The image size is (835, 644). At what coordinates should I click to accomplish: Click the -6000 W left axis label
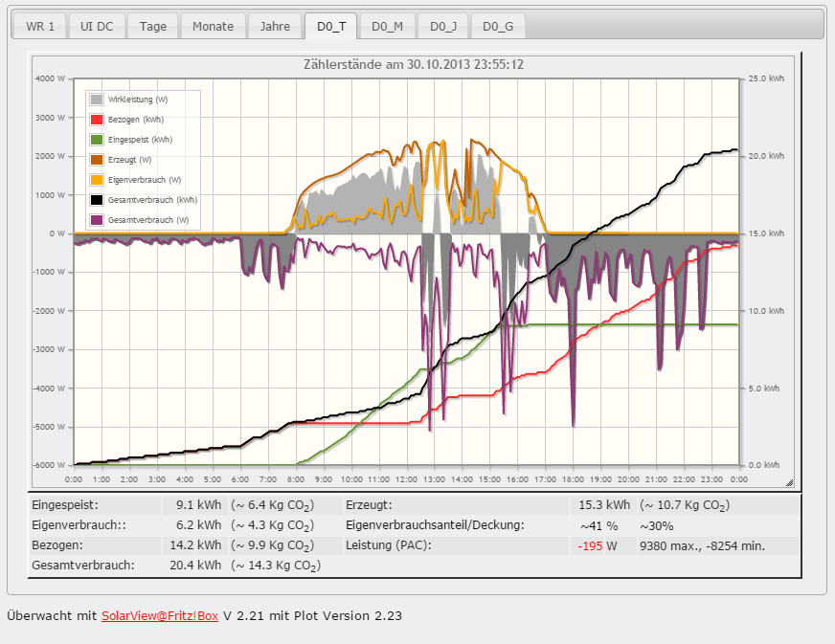pos(49,465)
